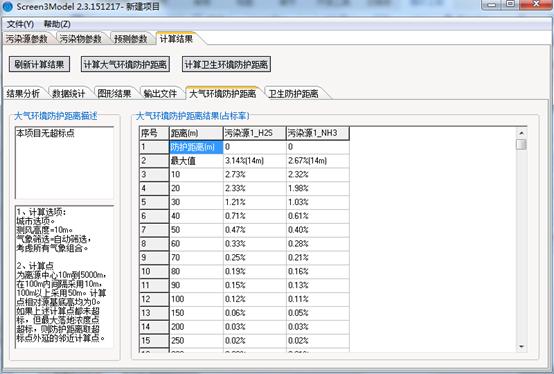Select row header number 1

pos(154,147)
